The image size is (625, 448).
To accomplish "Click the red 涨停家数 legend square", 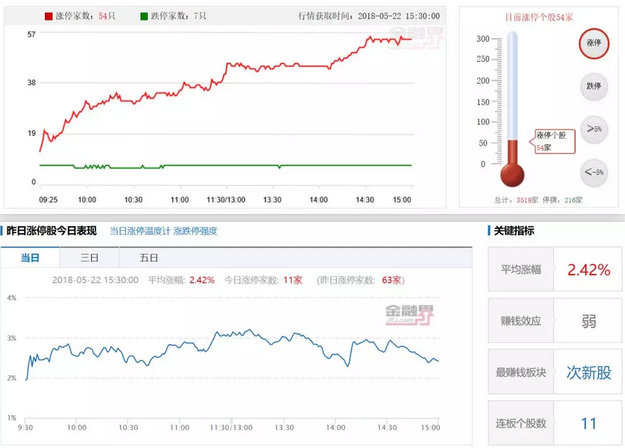I will click(x=49, y=18).
